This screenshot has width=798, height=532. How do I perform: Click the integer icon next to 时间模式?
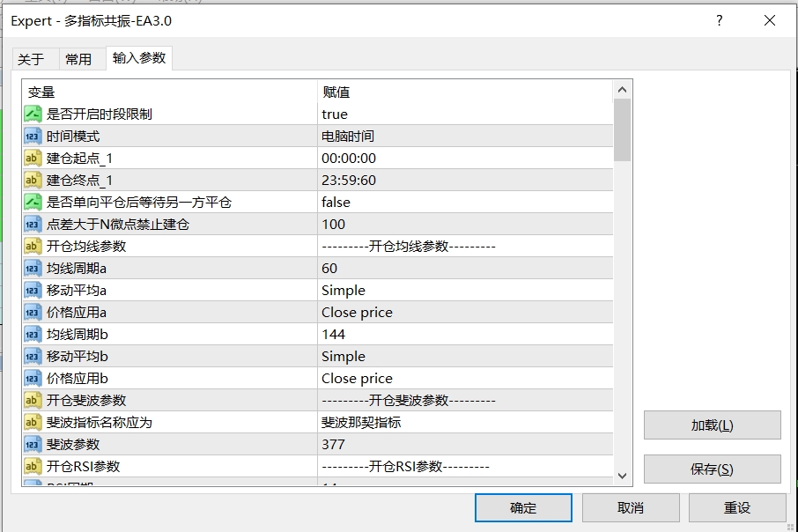pyautogui.click(x=33, y=137)
